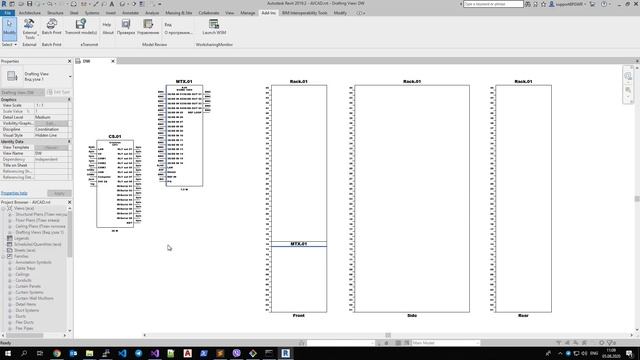Collapse the Families tree node
Screen dimensions: 640x360
point(3,256)
